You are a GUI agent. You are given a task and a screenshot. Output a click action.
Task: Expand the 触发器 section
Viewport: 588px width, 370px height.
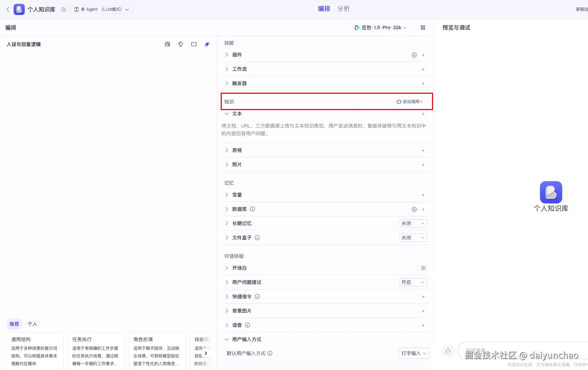click(227, 83)
